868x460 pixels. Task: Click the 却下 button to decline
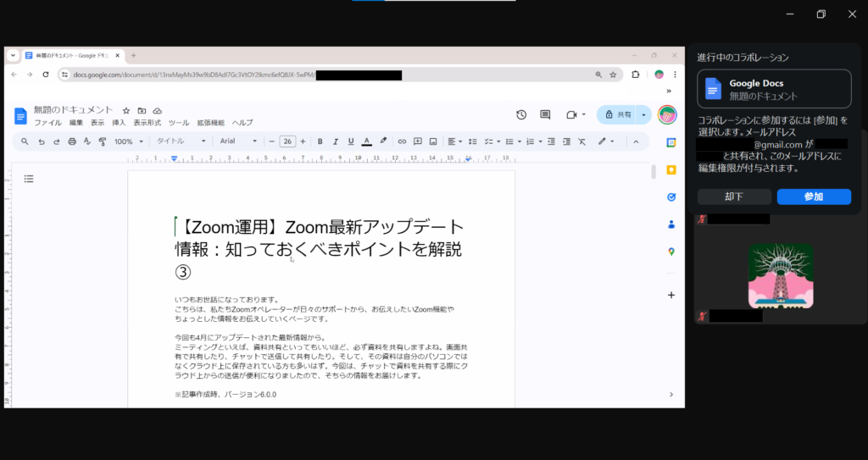[x=734, y=197]
